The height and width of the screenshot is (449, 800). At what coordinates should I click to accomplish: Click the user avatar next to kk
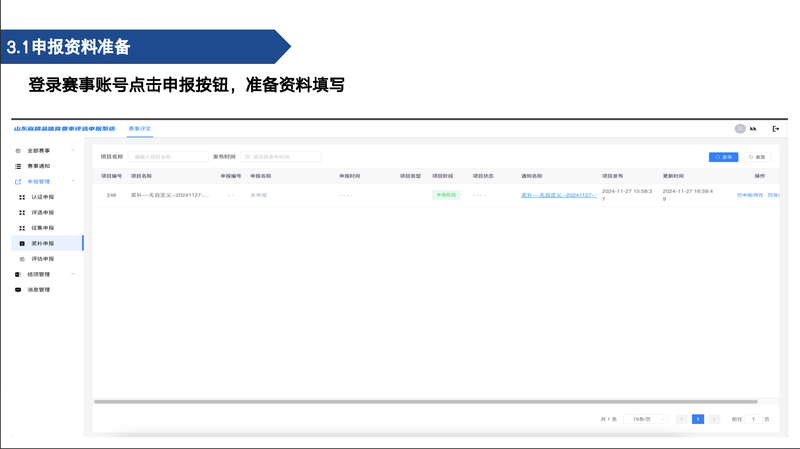740,129
